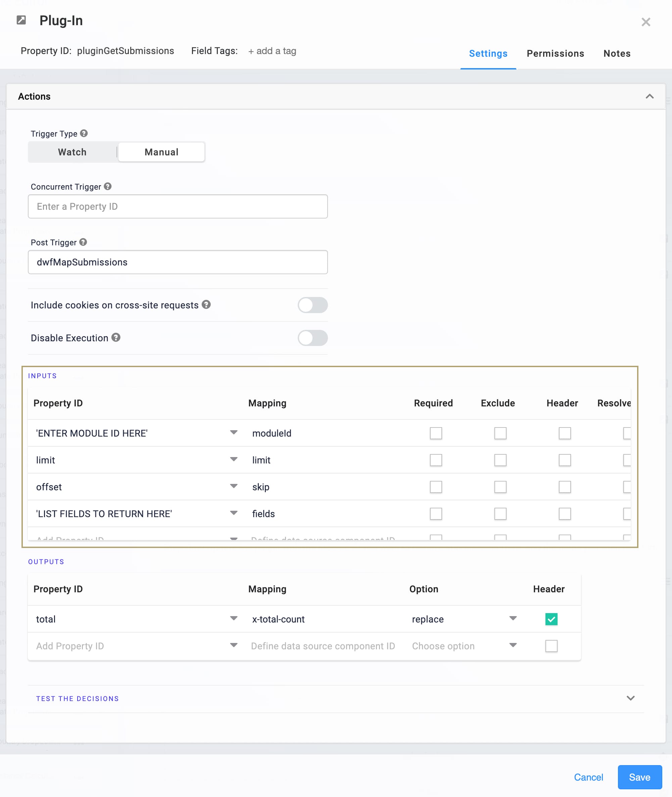Viewport: 672px width, 797px height.
Task: Click the Concurrent Trigger input field
Action: pyautogui.click(x=178, y=206)
